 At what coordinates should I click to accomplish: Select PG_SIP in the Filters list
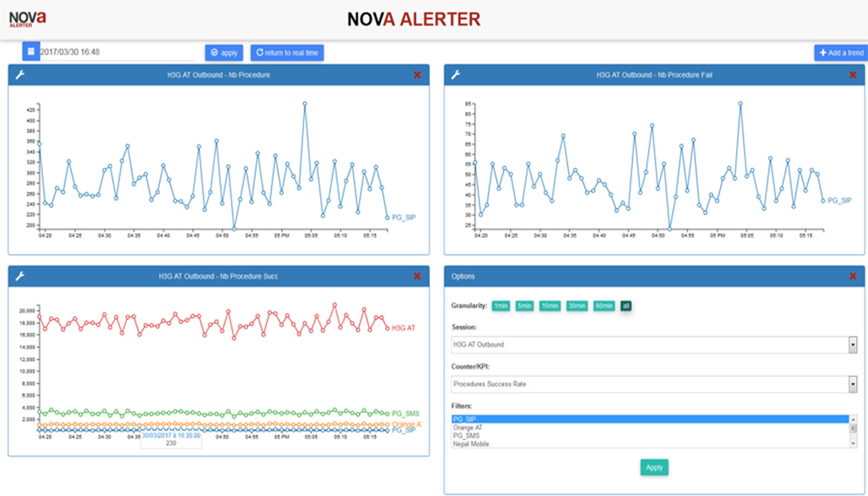point(650,419)
